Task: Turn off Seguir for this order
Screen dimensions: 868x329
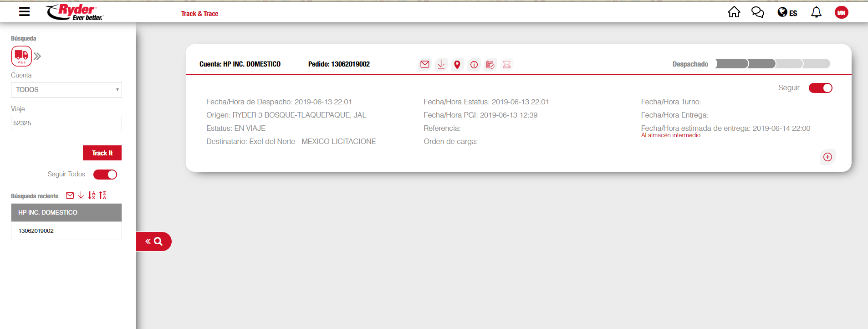Action: click(820, 88)
